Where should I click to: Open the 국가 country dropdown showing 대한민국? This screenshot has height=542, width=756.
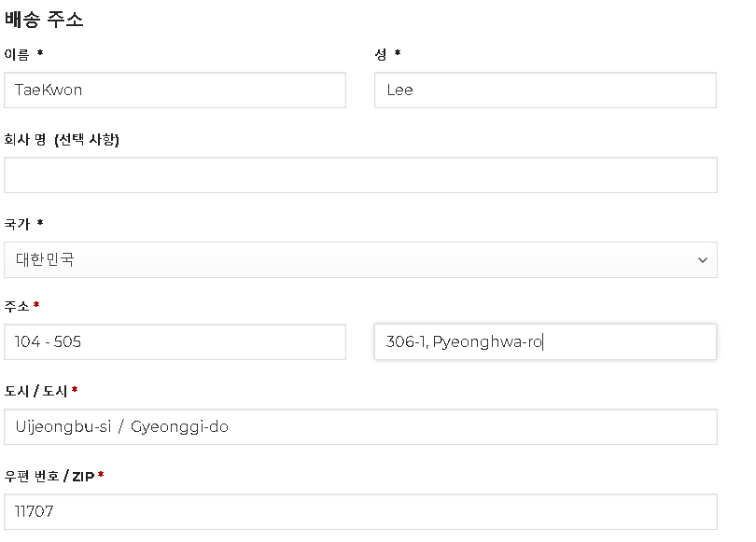[x=360, y=259]
